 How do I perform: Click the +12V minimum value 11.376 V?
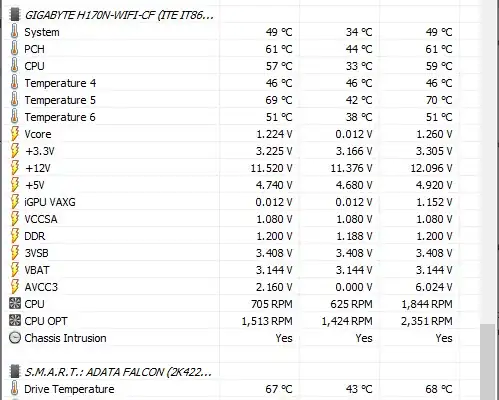pyautogui.click(x=351, y=168)
